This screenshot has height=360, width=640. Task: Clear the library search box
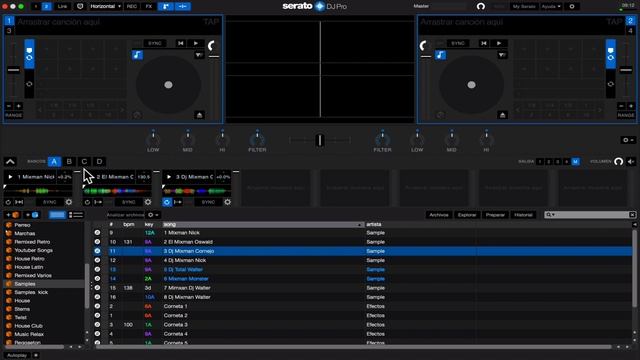tap(632, 215)
